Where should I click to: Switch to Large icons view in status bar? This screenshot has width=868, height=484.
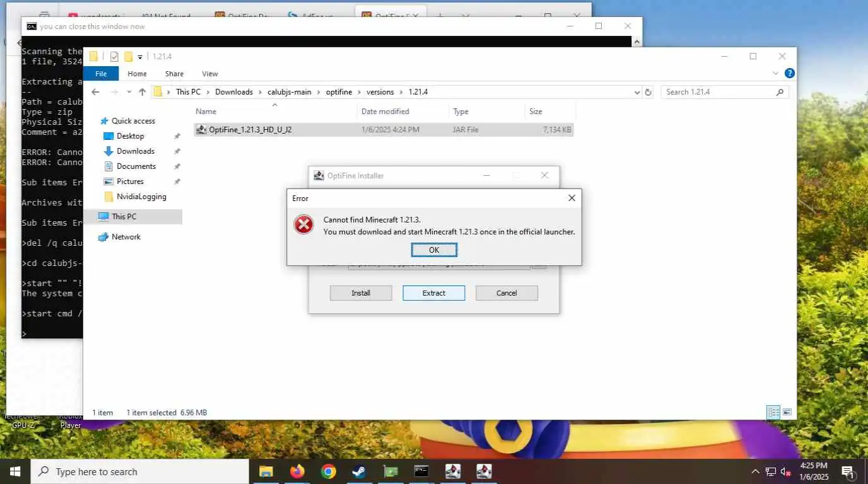click(787, 413)
